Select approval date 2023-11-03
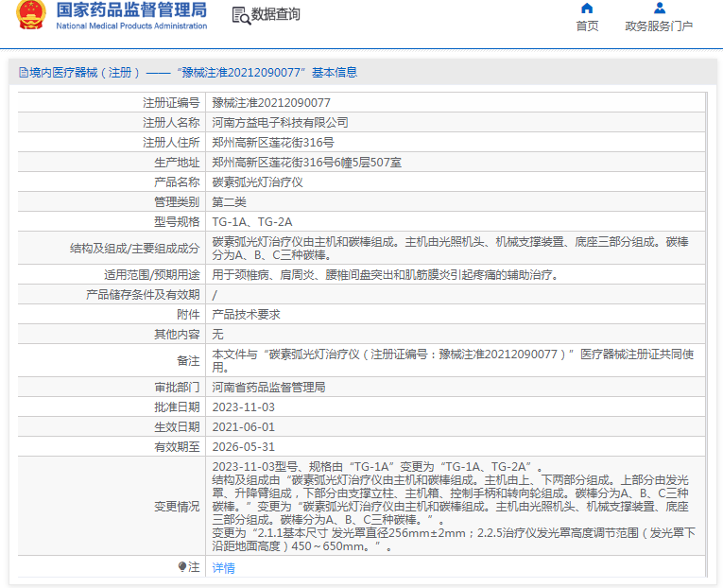 (244, 407)
